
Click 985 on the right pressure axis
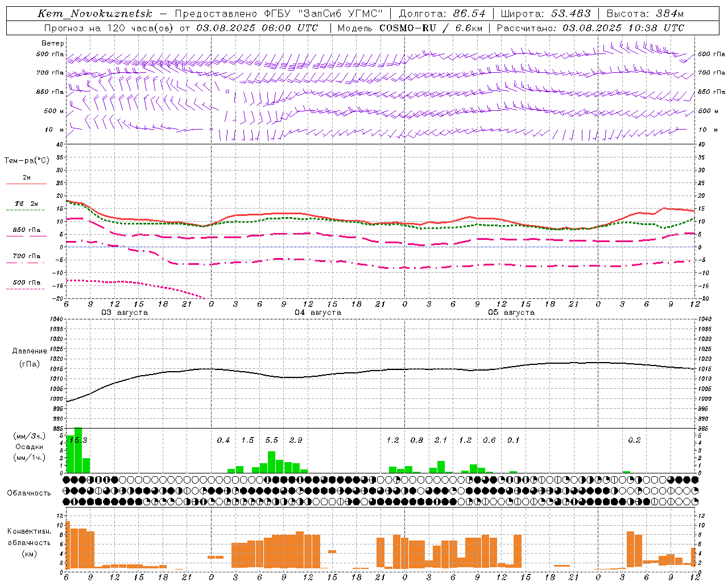(704, 429)
